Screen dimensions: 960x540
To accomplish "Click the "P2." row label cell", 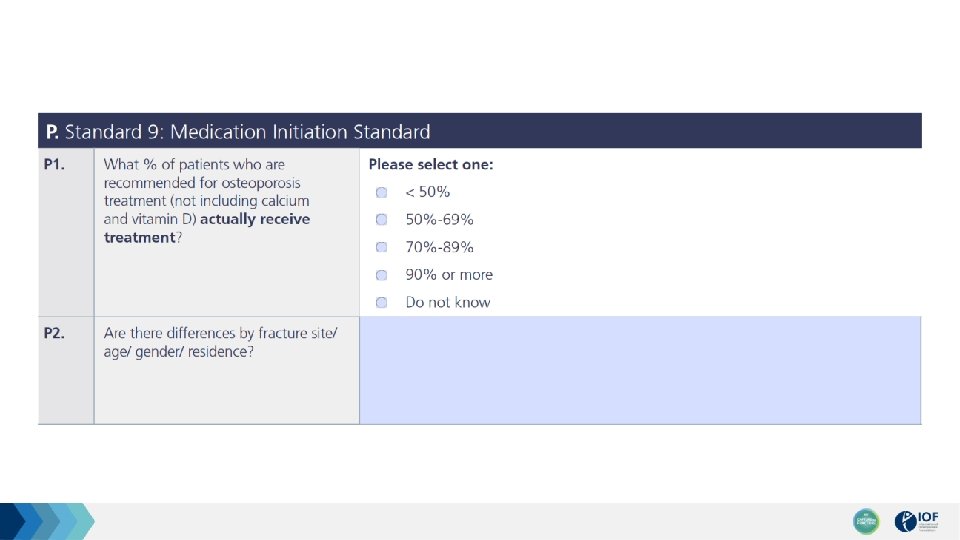I will [66, 370].
